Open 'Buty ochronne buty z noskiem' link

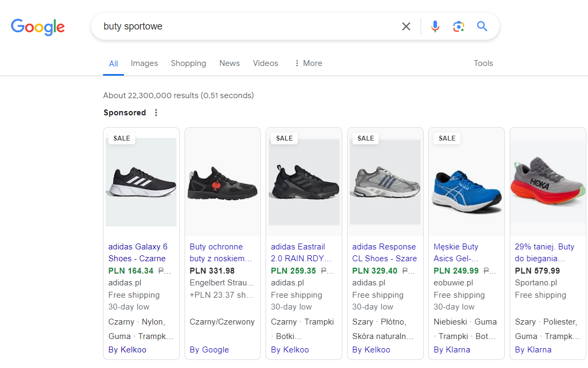(x=220, y=253)
